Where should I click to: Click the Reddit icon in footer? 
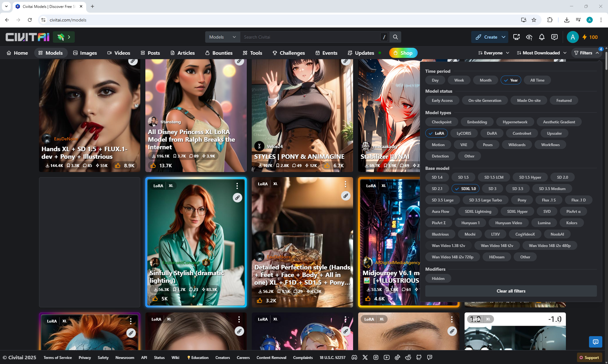[x=408, y=357]
